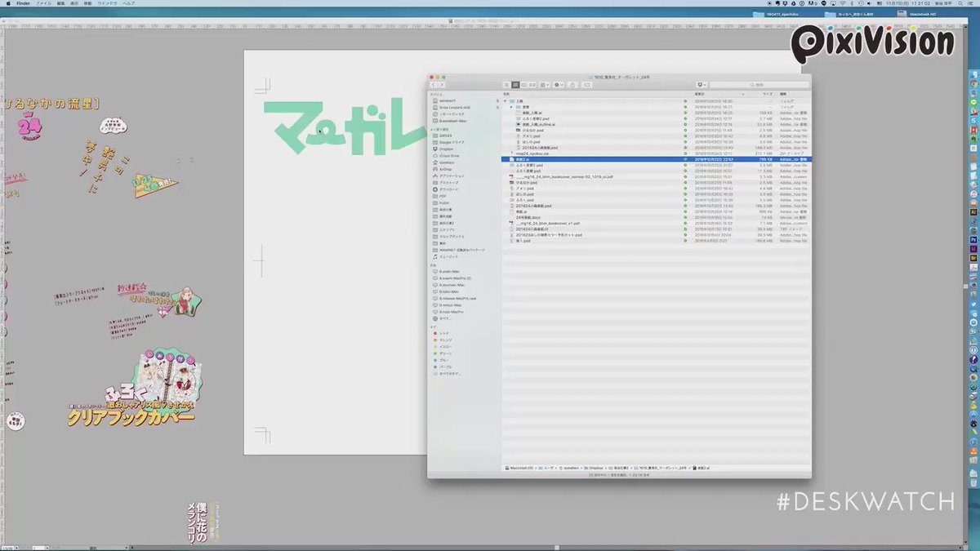Open iCloud Drive in sidebar
980x551 pixels.
448,155
